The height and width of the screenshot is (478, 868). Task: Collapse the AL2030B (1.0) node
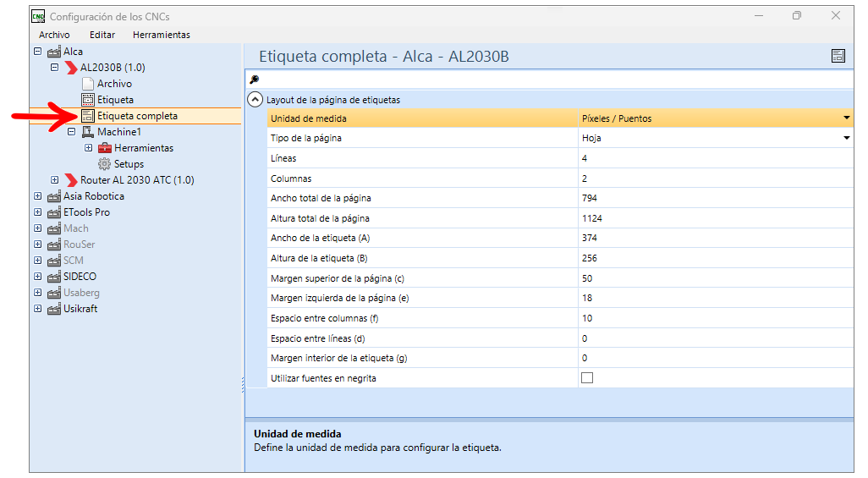54,68
